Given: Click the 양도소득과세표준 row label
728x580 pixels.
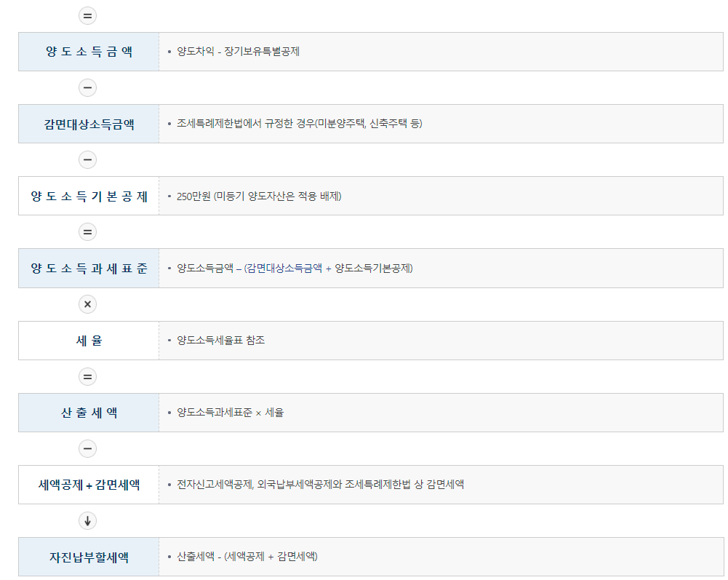Looking at the screenshot, I should [x=87, y=268].
